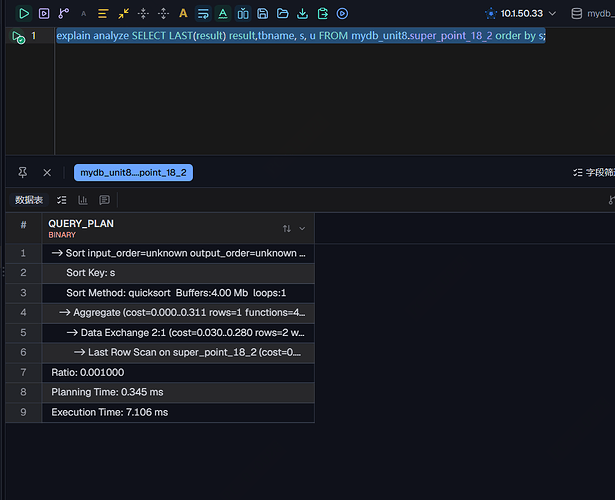Click the green clipboard export icon
Image resolution: width=615 pixels, height=500 pixels.
[x=322, y=14]
